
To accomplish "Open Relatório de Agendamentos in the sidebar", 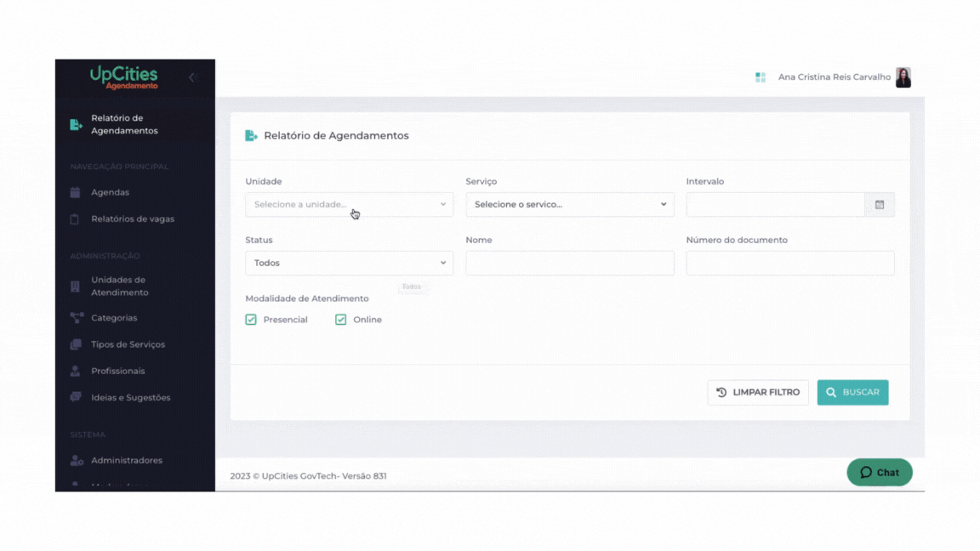I will click(x=124, y=124).
